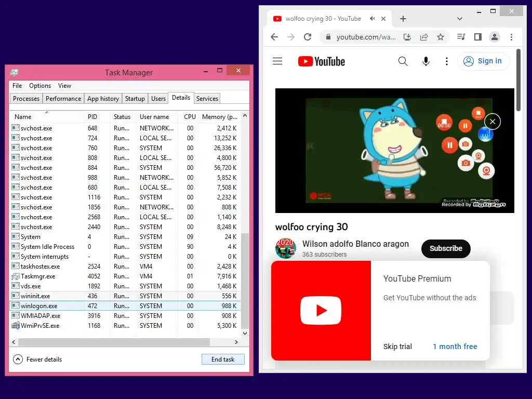This screenshot has height=399, width=532.
Task: Select the wininit.exe process
Action: tap(126, 296)
